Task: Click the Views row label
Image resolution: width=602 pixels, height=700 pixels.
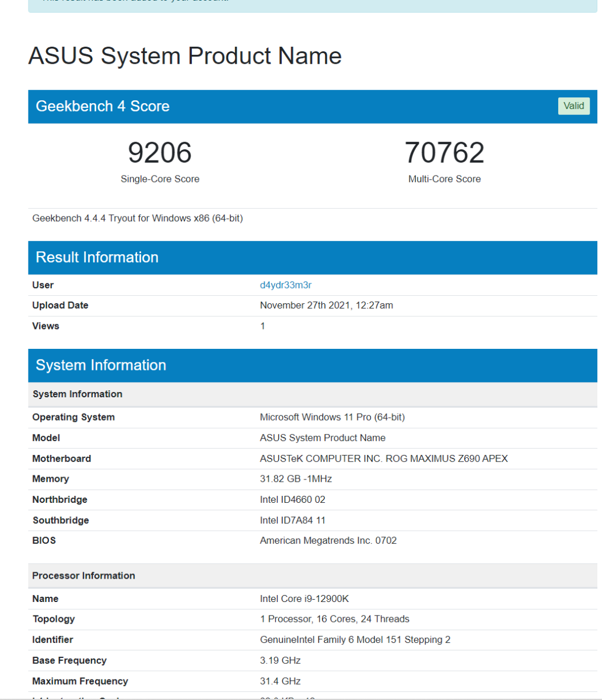Action: coord(46,326)
